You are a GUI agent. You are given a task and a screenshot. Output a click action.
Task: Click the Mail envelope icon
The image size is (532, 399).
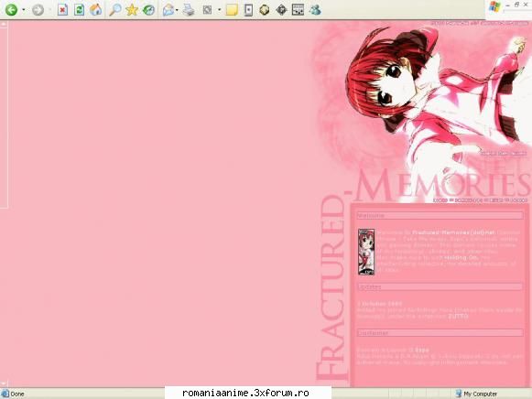[168, 10]
